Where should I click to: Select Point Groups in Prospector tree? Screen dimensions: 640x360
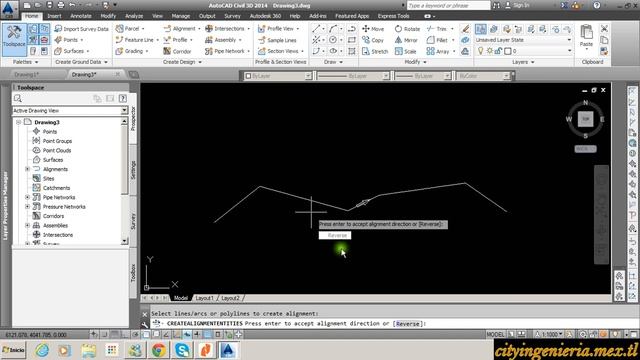point(57,141)
